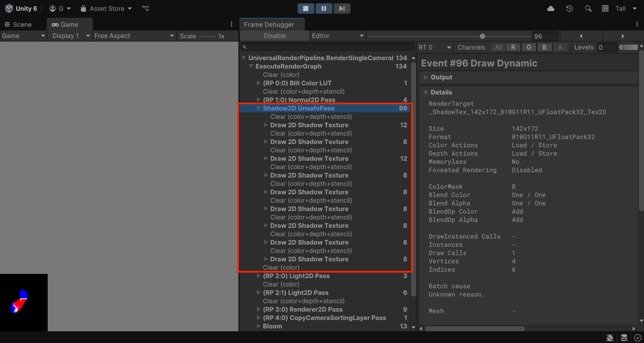
Task: Open the Free Aspect dropdown
Action: click(x=134, y=36)
